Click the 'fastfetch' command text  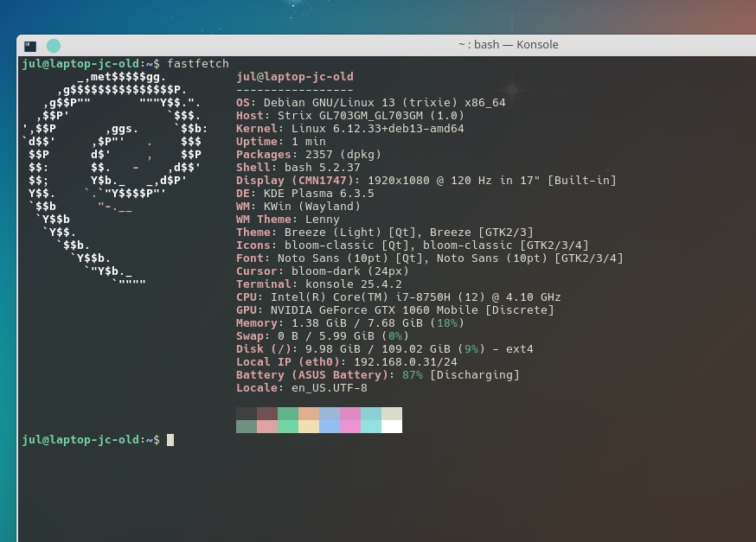tap(198, 64)
